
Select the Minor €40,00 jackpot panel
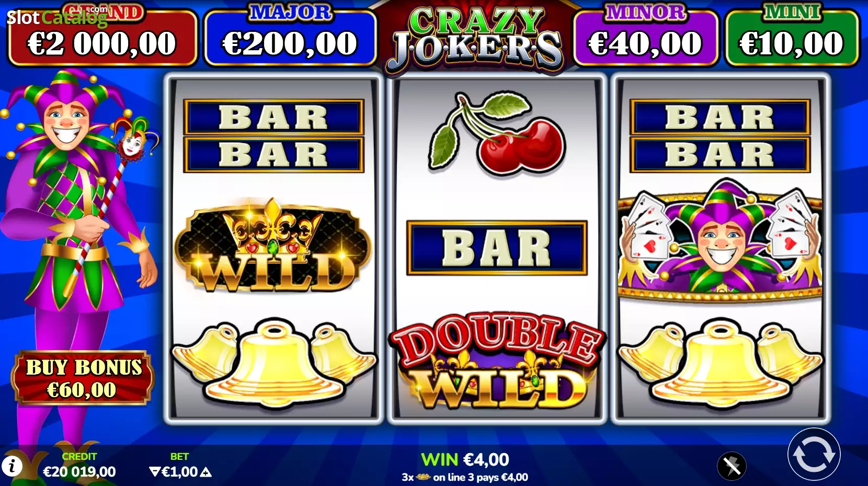click(x=646, y=37)
